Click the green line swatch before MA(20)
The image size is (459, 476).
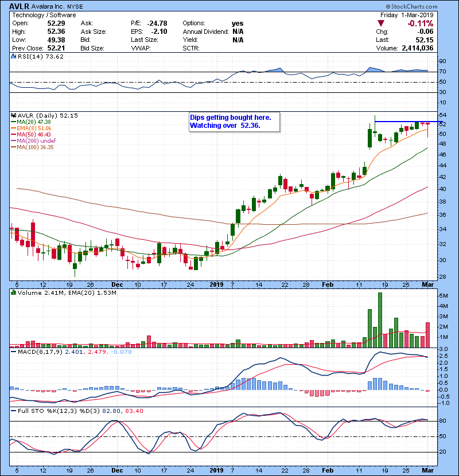[x=14, y=122]
